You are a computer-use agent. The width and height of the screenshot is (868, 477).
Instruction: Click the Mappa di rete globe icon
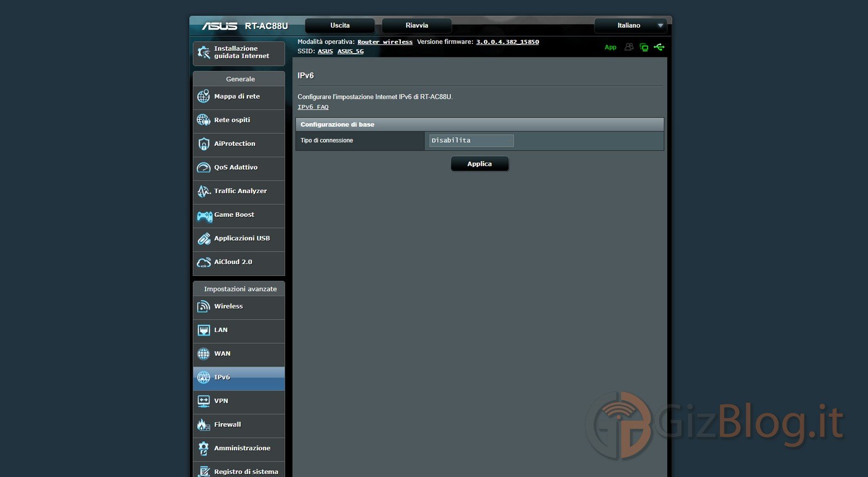click(x=203, y=96)
